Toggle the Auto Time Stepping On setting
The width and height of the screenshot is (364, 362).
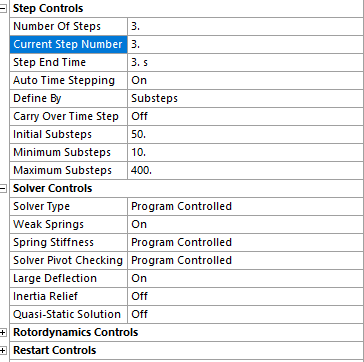coord(246,81)
